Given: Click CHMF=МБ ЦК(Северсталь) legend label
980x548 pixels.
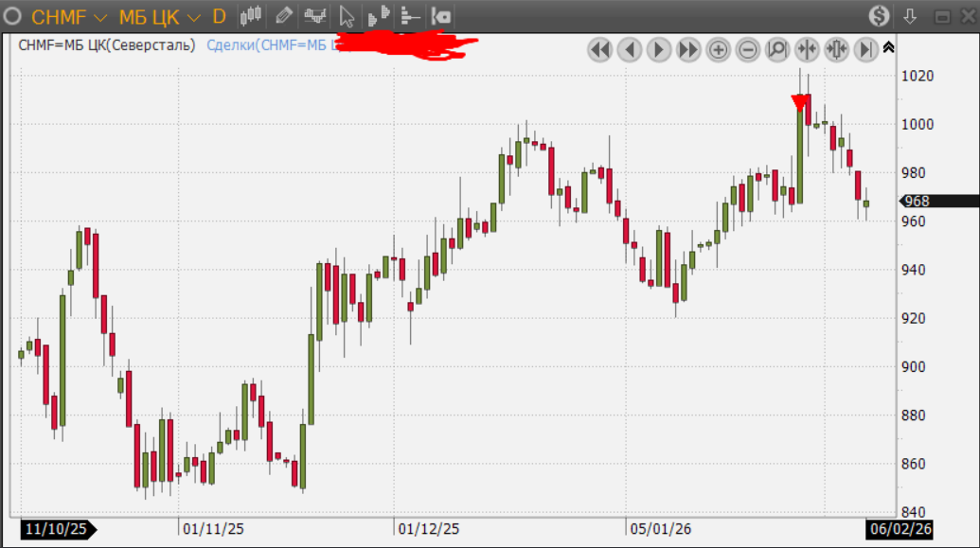Looking at the screenshot, I should pos(107,44).
